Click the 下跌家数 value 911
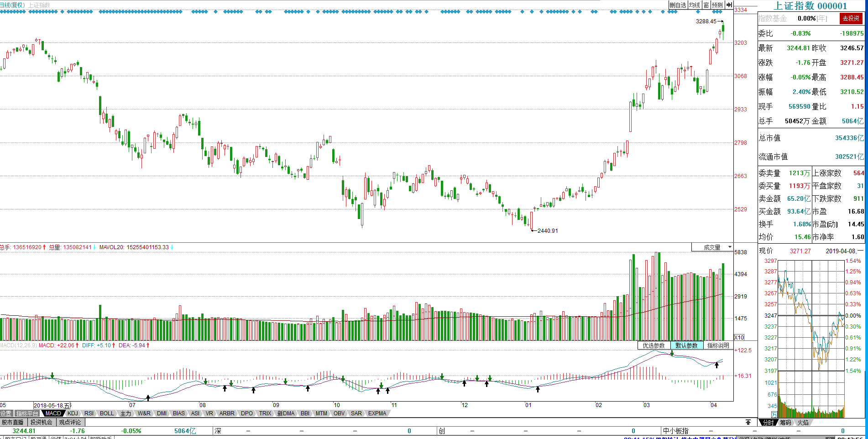Image resolution: width=868 pixels, height=439 pixels. [858, 199]
